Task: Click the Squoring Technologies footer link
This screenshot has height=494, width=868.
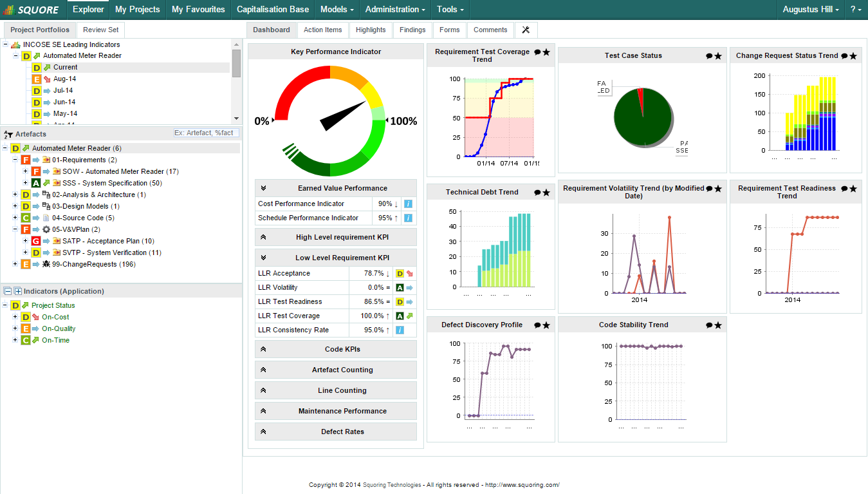Action: tap(391, 485)
